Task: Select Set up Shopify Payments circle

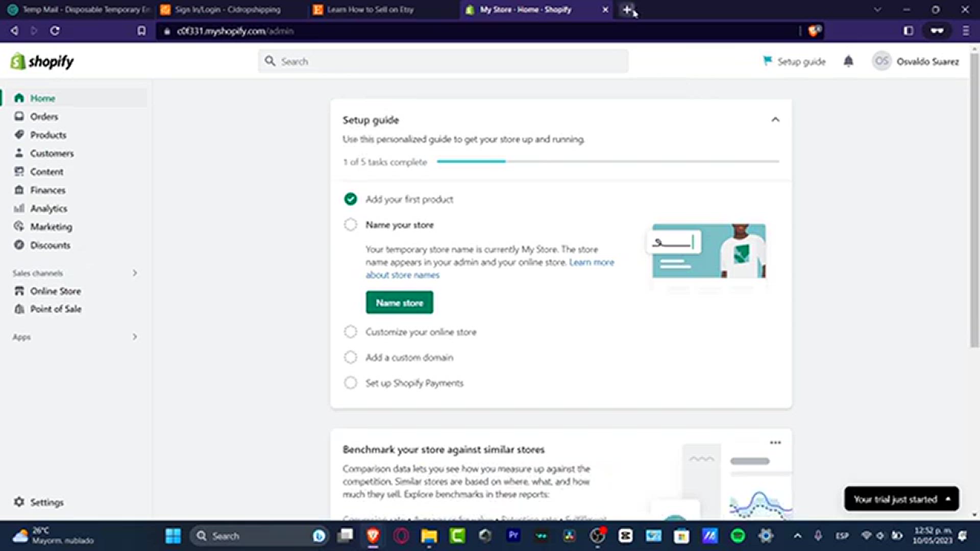Action: click(x=351, y=383)
